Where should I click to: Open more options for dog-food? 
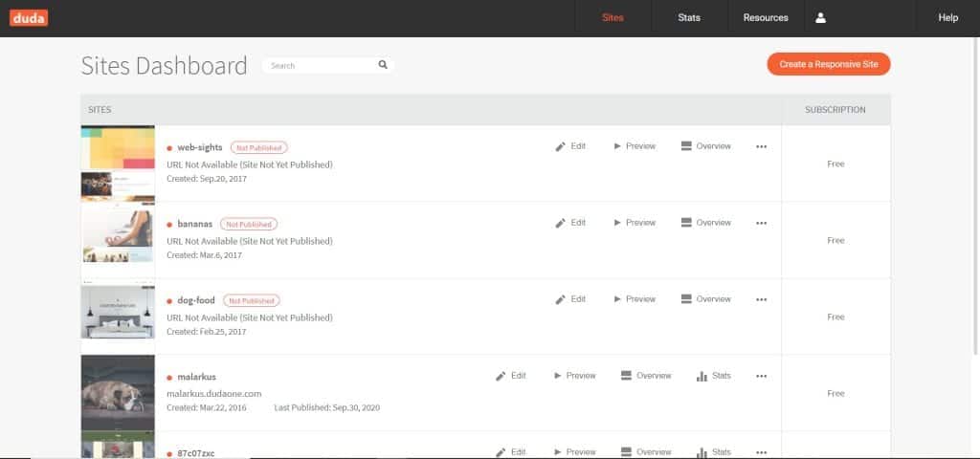tap(761, 299)
